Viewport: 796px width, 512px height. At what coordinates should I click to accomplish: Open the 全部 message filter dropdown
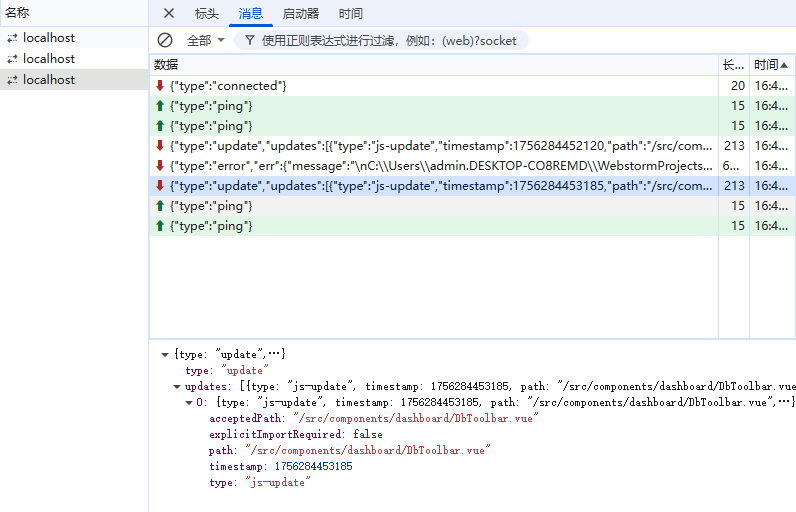[206, 40]
